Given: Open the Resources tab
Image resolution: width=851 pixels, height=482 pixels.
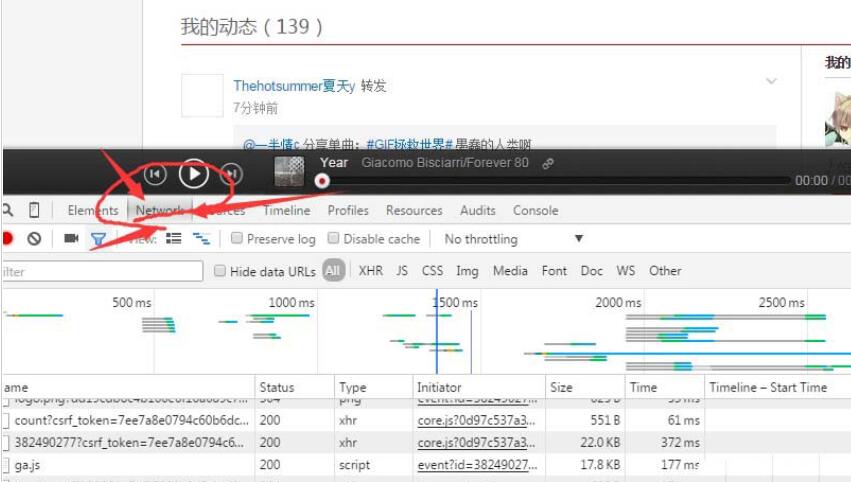Looking at the screenshot, I should click(414, 211).
